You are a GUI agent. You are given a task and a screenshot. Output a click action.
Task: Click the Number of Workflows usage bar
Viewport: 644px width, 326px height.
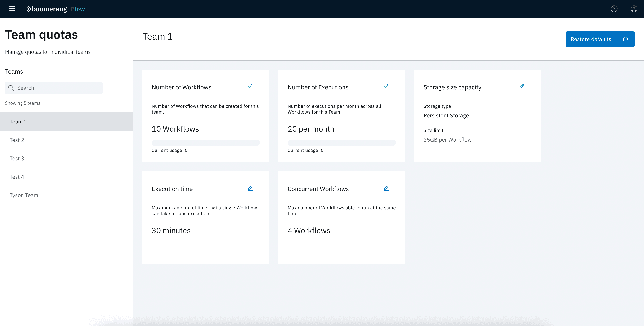pos(206,142)
